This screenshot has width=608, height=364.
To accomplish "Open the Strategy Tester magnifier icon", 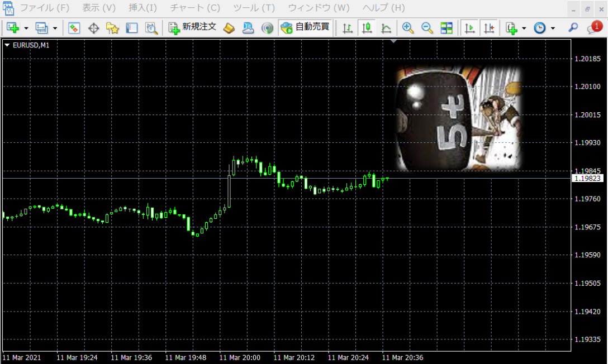I will (151, 28).
